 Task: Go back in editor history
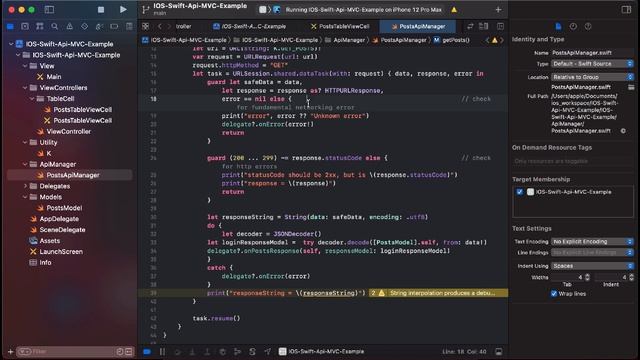(160, 26)
